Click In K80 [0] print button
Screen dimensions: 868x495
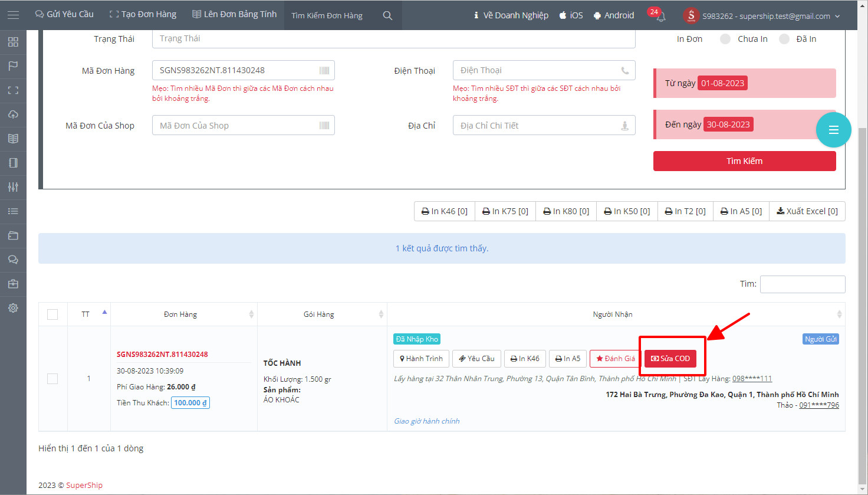pos(566,211)
